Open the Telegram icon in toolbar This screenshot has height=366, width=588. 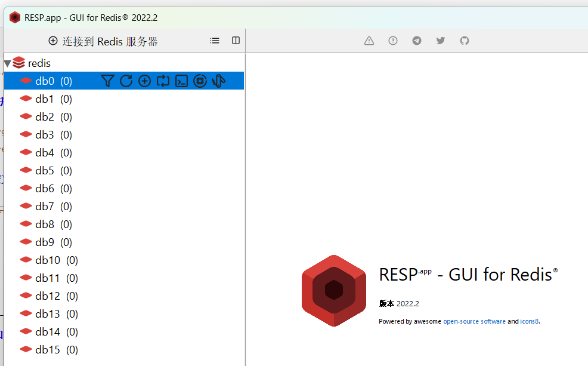tap(417, 41)
